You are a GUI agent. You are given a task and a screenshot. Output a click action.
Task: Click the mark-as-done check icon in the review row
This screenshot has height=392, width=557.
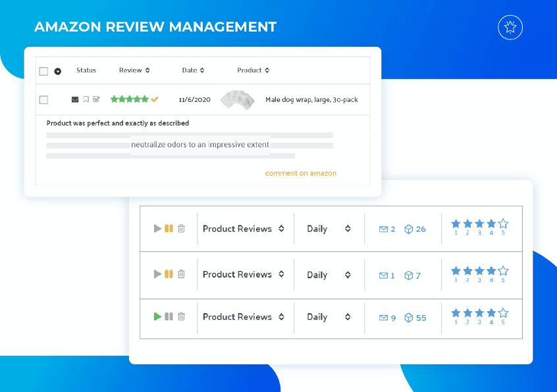(x=96, y=99)
